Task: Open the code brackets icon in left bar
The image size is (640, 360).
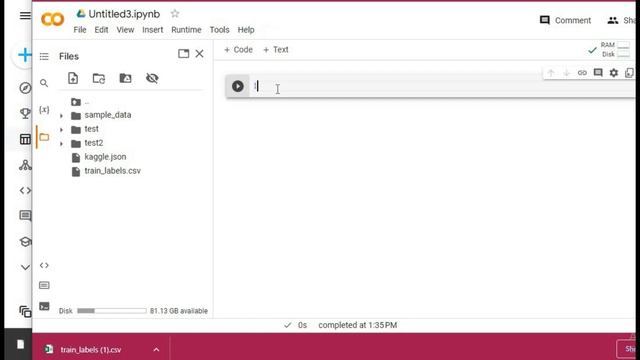Action: [25, 191]
